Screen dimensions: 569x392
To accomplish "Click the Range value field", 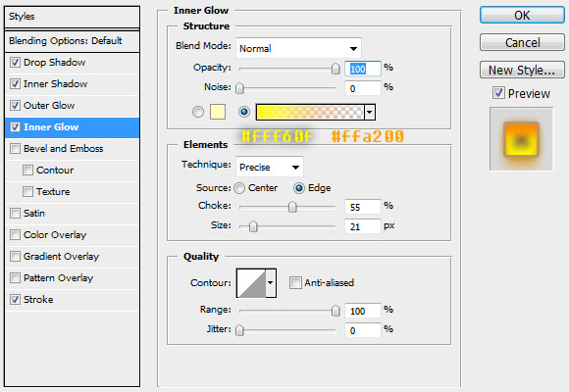I will tap(363, 311).
